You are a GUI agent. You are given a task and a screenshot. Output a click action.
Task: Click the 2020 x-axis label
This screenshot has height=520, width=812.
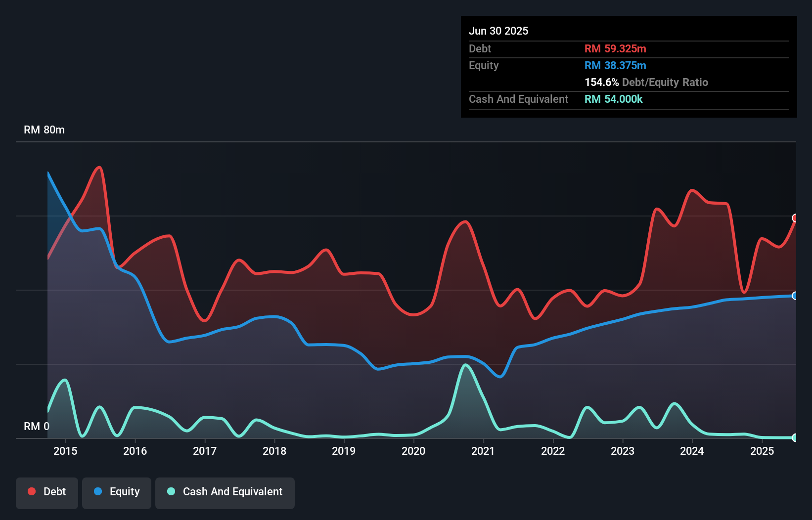[413, 451]
